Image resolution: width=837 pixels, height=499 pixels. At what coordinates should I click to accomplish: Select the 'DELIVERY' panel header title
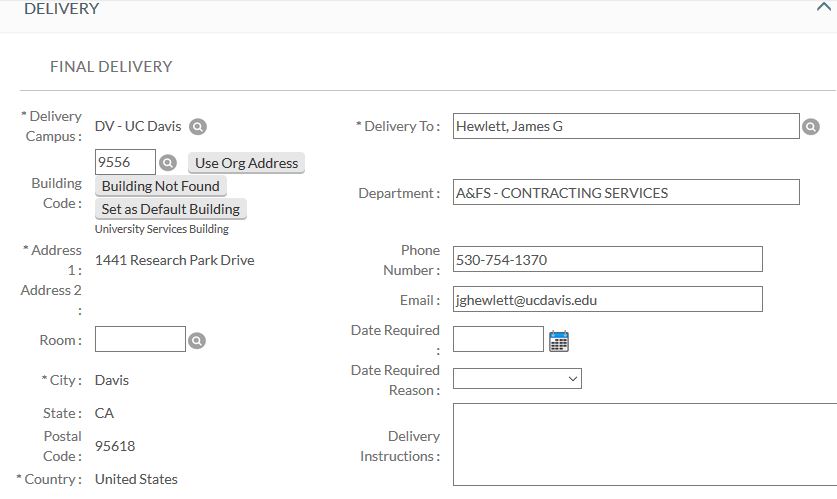coord(61,9)
